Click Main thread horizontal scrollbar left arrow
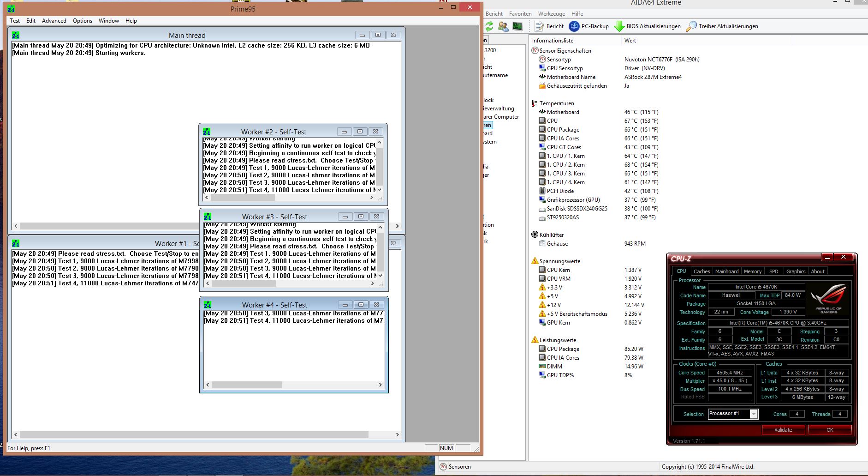Image resolution: width=868 pixels, height=476 pixels. (16, 226)
